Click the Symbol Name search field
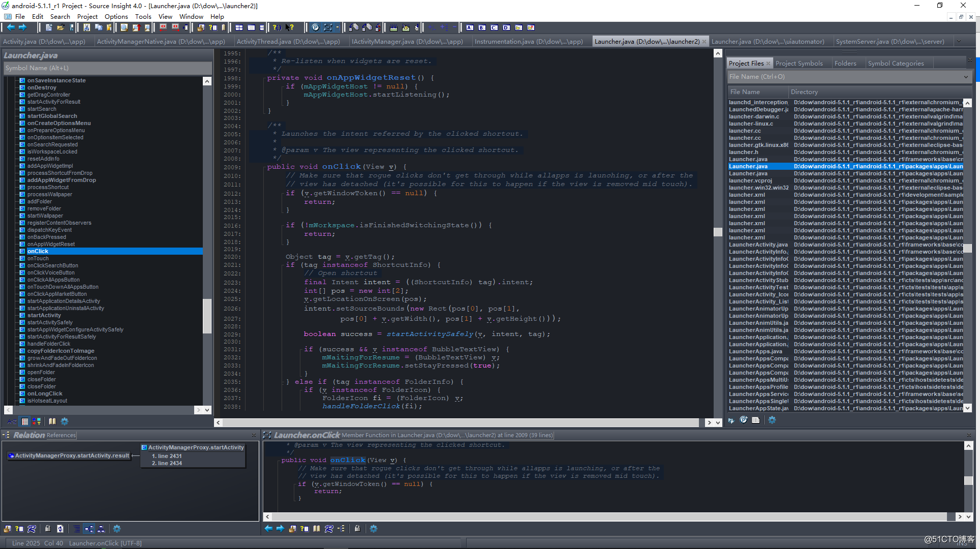Screen dimensions: 980x549 coord(108,68)
